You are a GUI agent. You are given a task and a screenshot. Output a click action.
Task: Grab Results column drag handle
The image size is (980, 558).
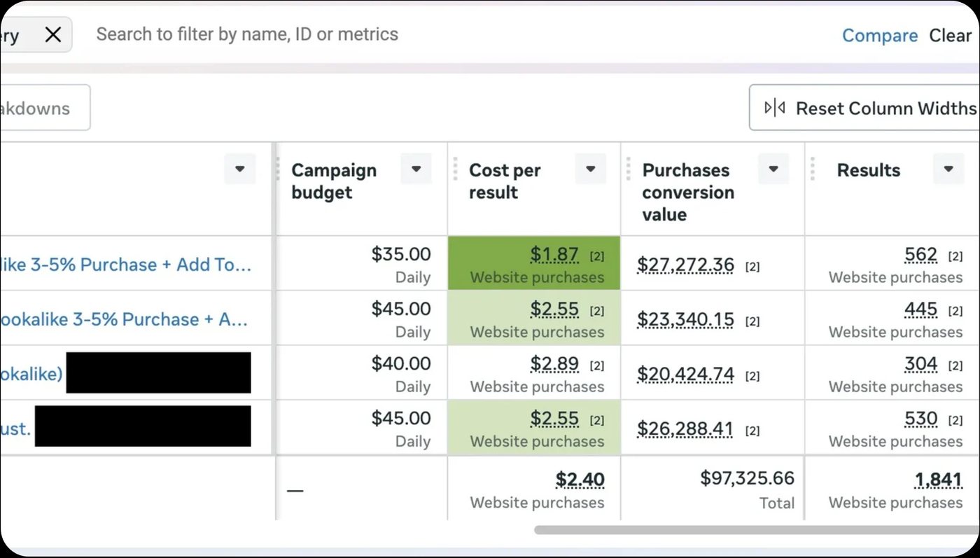click(x=813, y=169)
